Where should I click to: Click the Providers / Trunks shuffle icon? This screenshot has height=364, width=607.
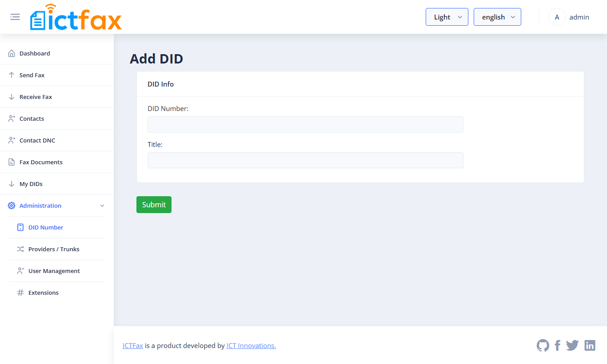click(x=20, y=249)
